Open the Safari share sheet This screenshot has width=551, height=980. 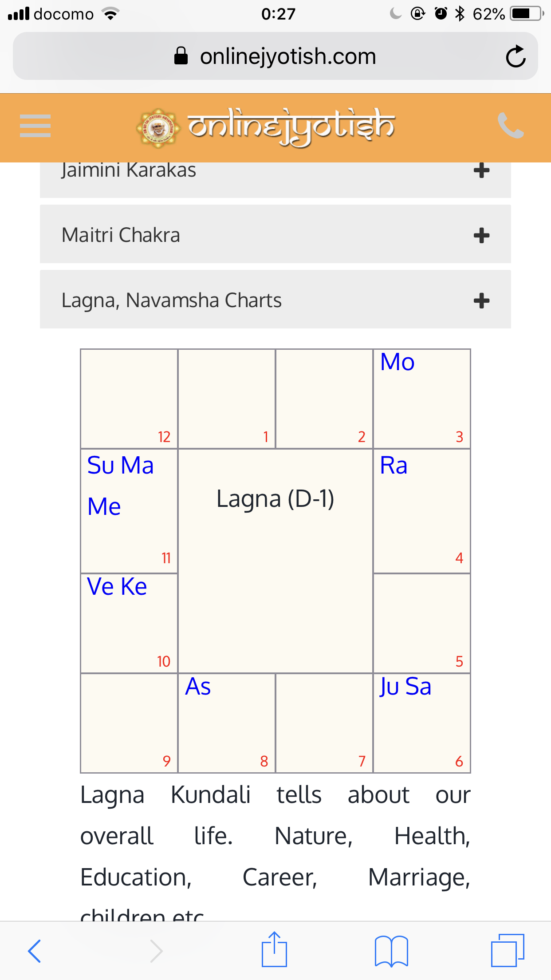click(x=274, y=950)
